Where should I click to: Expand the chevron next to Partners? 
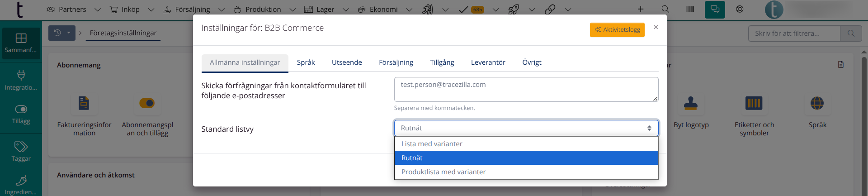click(98, 10)
